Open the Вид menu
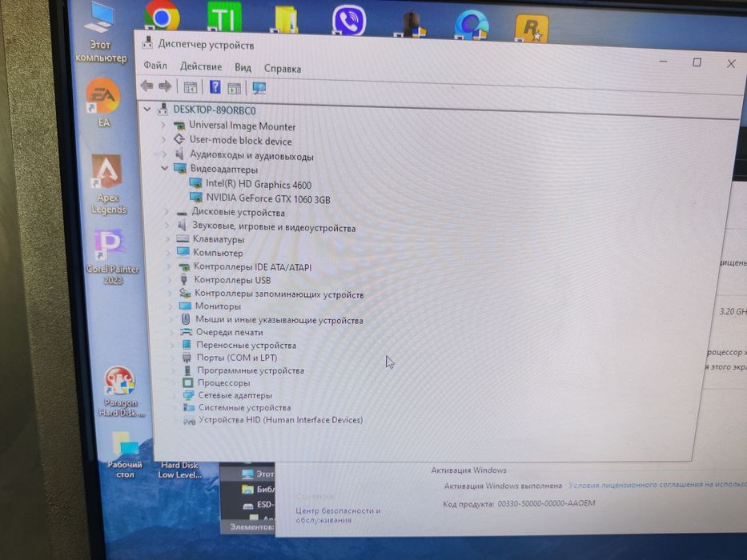Image resolution: width=747 pixels, height=560 pixels. coord(243,68)
